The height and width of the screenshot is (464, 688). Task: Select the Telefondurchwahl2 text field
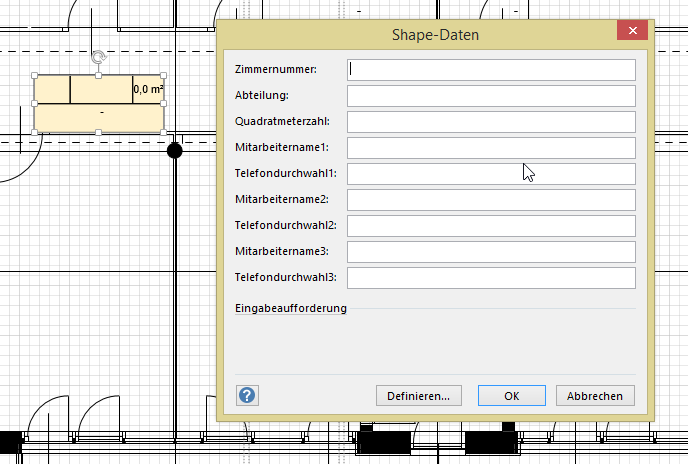pos(491,226)
